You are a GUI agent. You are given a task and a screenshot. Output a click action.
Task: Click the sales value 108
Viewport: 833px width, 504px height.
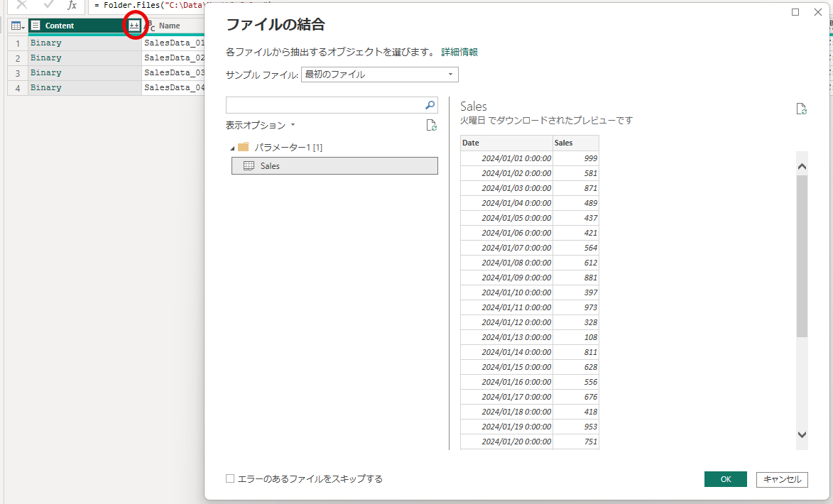576,337
